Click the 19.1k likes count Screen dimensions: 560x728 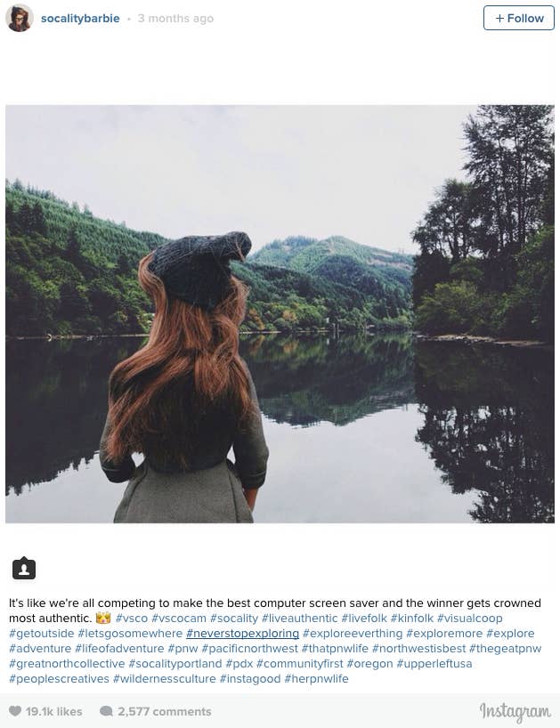click(54, 711)
